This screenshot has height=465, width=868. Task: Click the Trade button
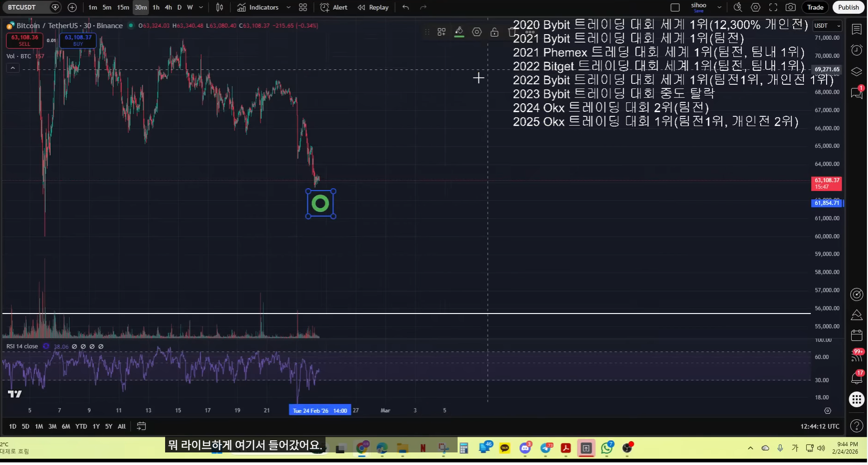(815, 7)
